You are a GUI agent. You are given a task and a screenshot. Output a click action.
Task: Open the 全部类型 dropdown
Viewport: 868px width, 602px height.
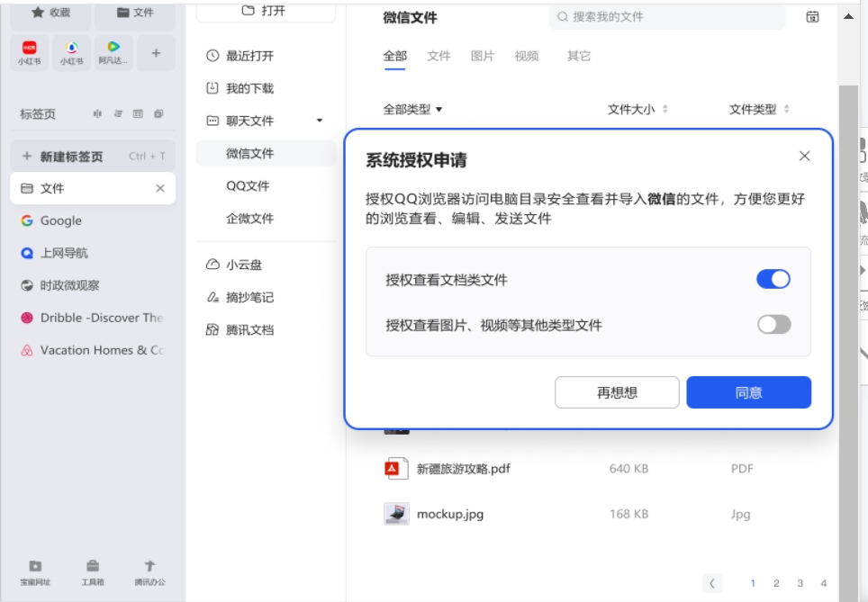pyautogui.click(x=412, y=109)
